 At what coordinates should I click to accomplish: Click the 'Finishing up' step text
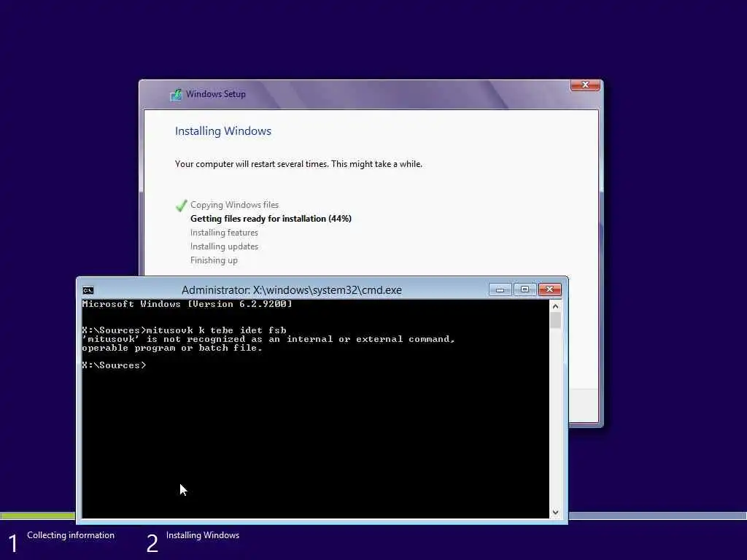214,260
